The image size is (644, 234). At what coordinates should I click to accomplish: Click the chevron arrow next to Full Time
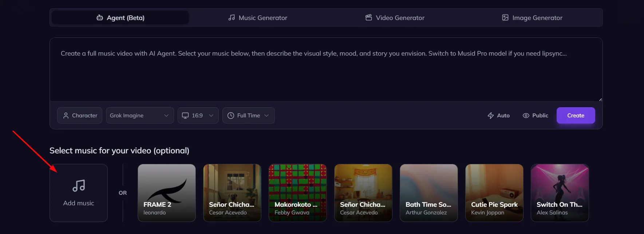(x=266, y=116)
